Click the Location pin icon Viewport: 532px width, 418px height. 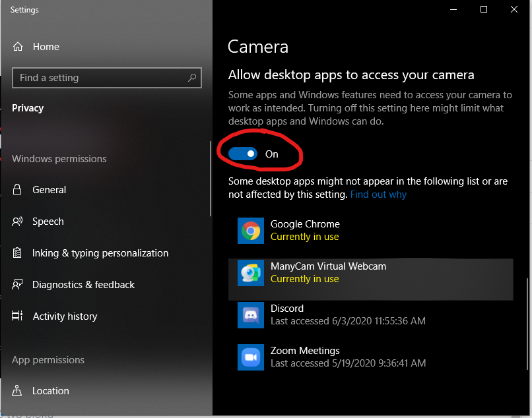tap(17, 390)
